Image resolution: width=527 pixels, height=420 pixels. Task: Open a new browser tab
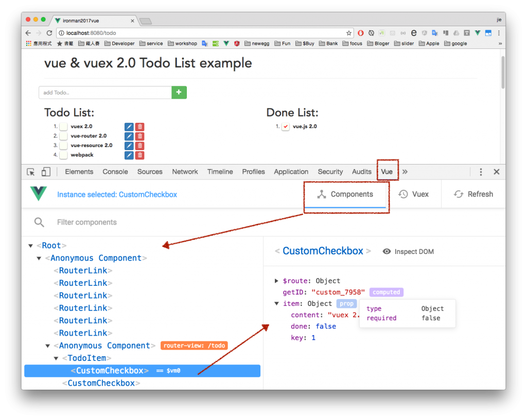[146, 21]
